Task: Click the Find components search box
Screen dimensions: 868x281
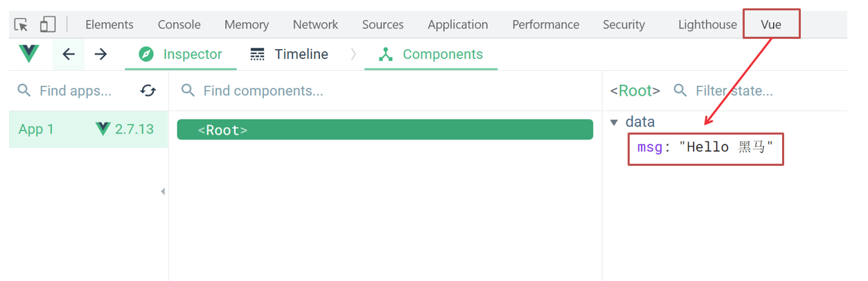Action: tap(263, 91)
